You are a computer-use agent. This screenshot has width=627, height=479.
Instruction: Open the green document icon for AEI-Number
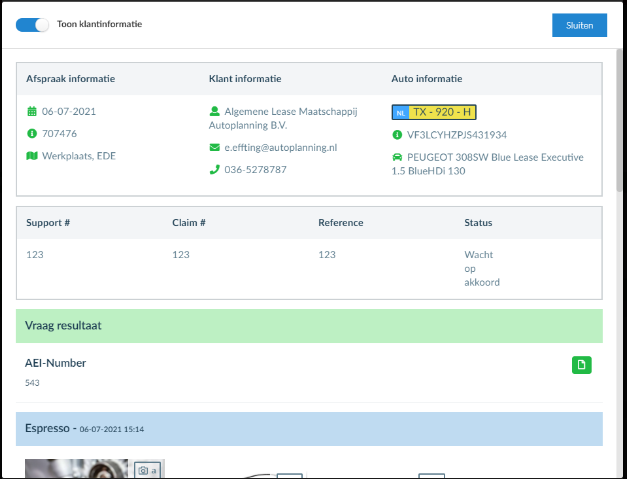tap(581, 365)
